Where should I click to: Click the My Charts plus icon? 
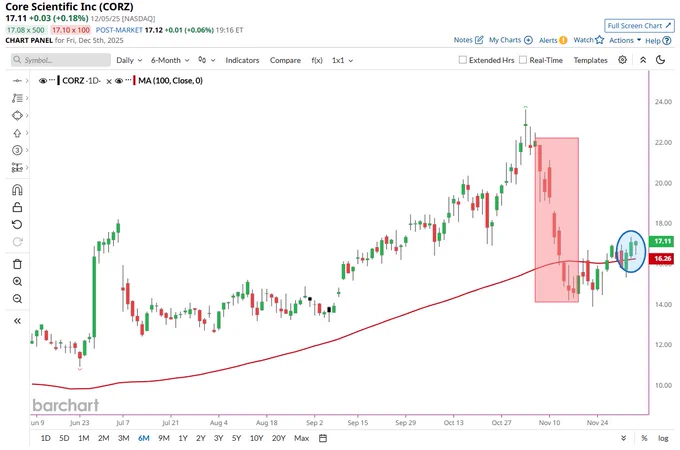coord(528,40)
